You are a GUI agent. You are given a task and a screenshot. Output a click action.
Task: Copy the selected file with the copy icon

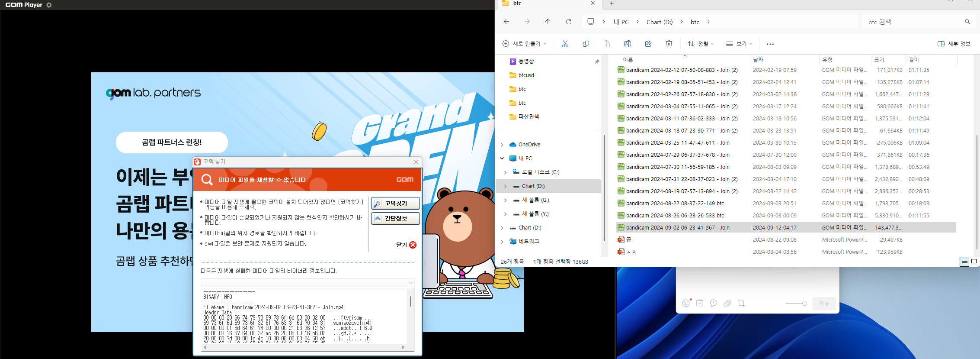click(586, 44)
